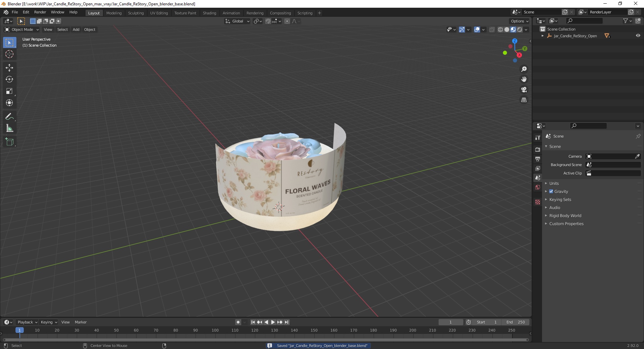644x349 pixels.
Task: Toggle viewport overlays display
Action: [x=477, y=30]
